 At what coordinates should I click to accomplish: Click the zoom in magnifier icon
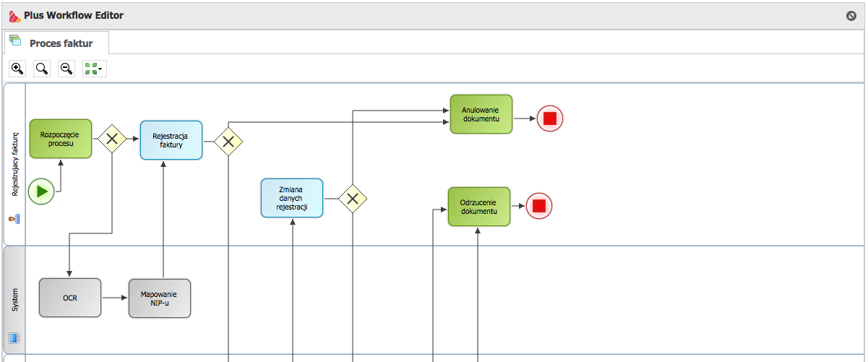17,69
